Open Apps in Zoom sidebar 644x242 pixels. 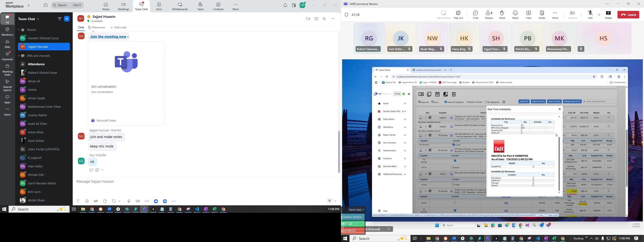coord(8,99)
